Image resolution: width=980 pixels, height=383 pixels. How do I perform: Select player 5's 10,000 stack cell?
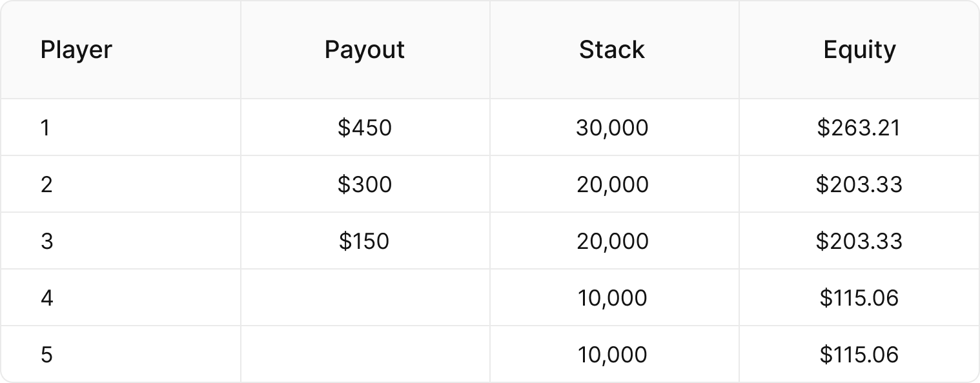pyautogui.click(x=612, y=355)
